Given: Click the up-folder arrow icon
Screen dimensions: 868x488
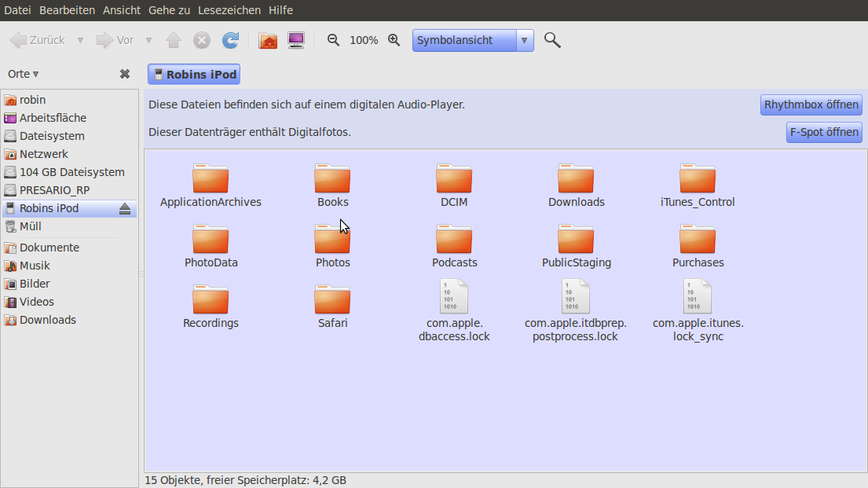Looking at the screenshot, I should [x=174, y=40].
